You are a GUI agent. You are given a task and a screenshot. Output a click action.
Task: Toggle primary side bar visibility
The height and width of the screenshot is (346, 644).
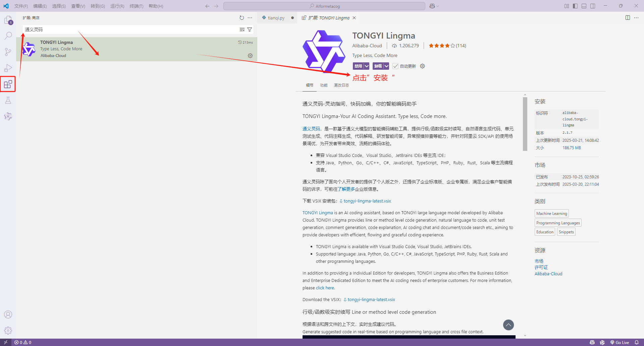(x=575, y=6)
